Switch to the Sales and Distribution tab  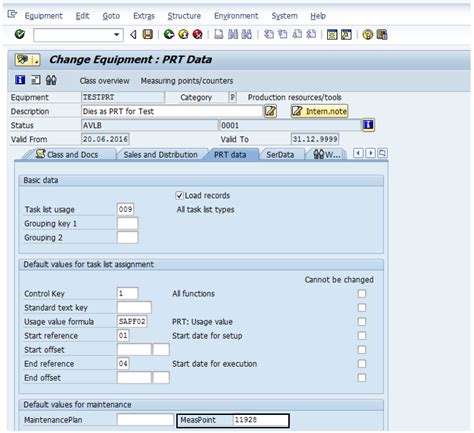coord(160,155)
